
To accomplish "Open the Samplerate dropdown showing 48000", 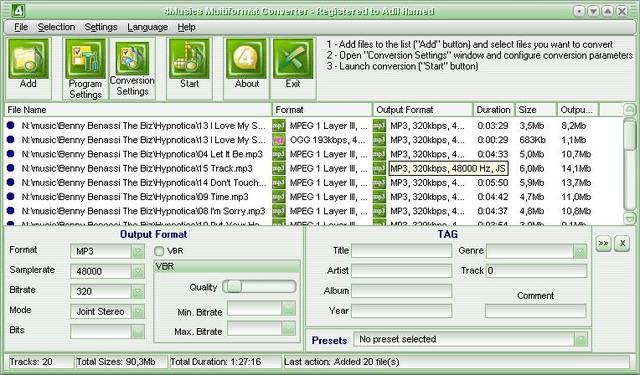I will click(138, 271).
